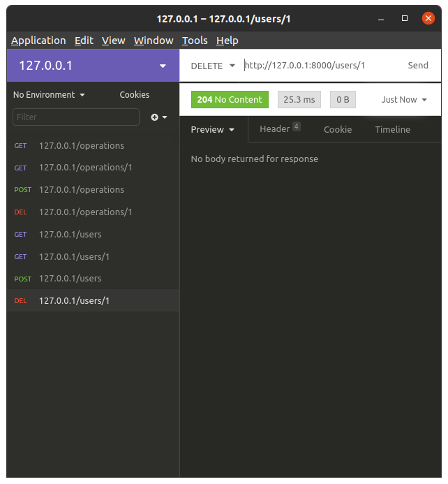Open the Help menu

227,41
